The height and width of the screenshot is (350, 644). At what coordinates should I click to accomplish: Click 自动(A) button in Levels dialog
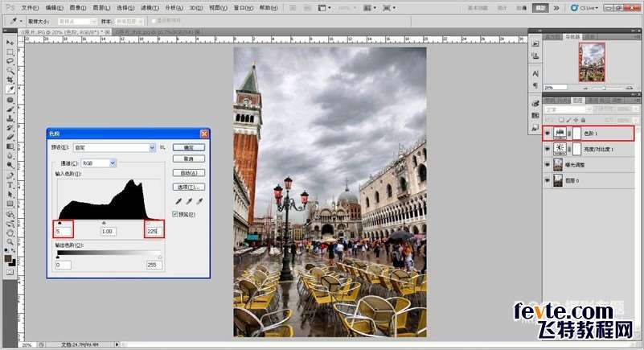[x=188, y=173]
